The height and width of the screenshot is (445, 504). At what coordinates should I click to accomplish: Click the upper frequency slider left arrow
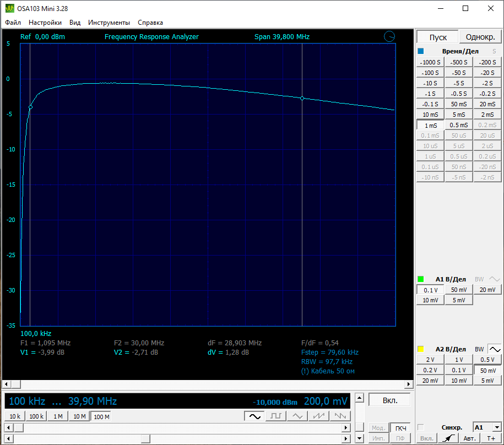point(8,427)
